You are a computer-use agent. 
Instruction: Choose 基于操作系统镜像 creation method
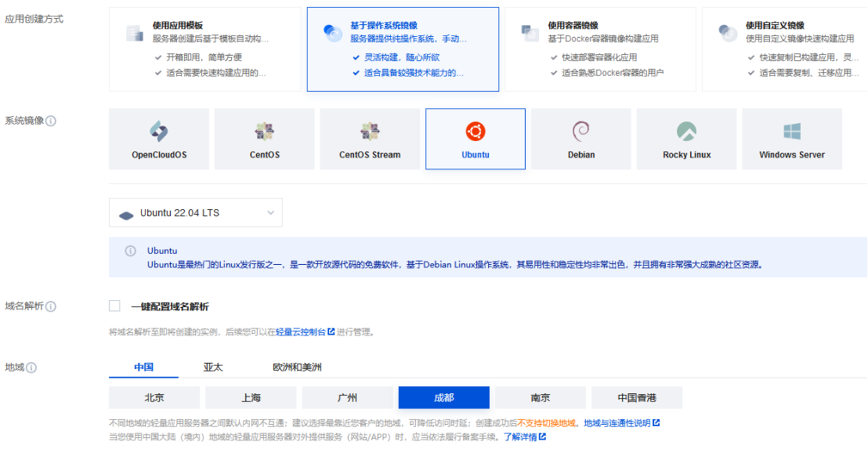[x=403, y=49]
